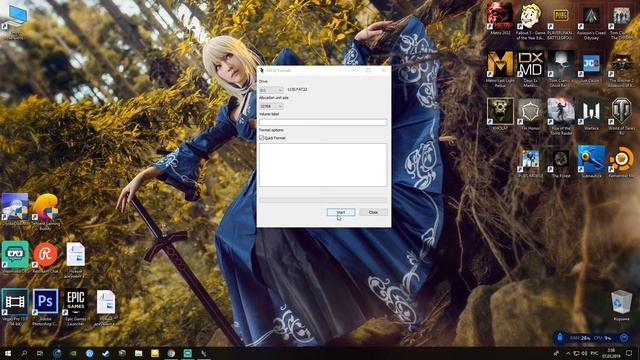Image resolution: width=640 pixels, height=360 pixels.
Task: Open Task View on the taskbar
Action: 40,353
